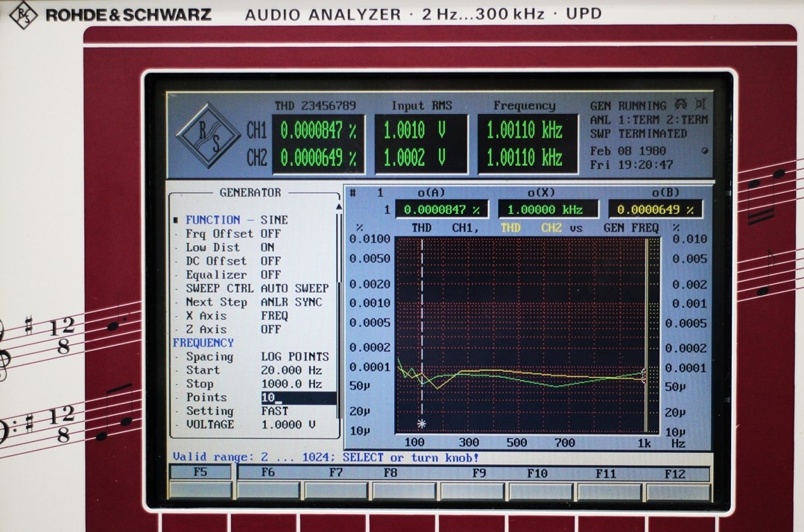The width and height of the screenshot is (804, 532).
Task: Toggle the Low Dist ON setting
Action: coord(268,247)
